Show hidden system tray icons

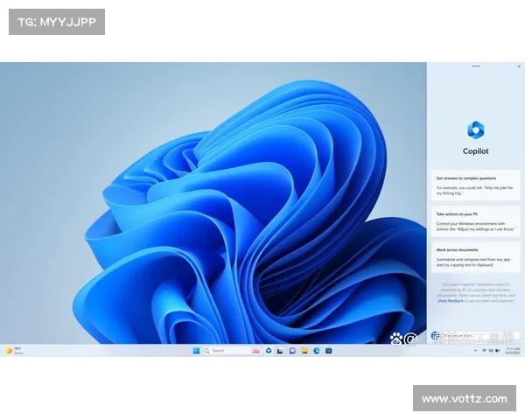point(475,351)
